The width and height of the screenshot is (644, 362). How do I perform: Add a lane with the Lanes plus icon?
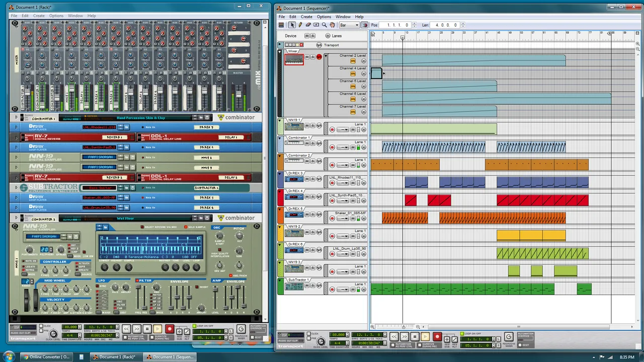point(328,36)
